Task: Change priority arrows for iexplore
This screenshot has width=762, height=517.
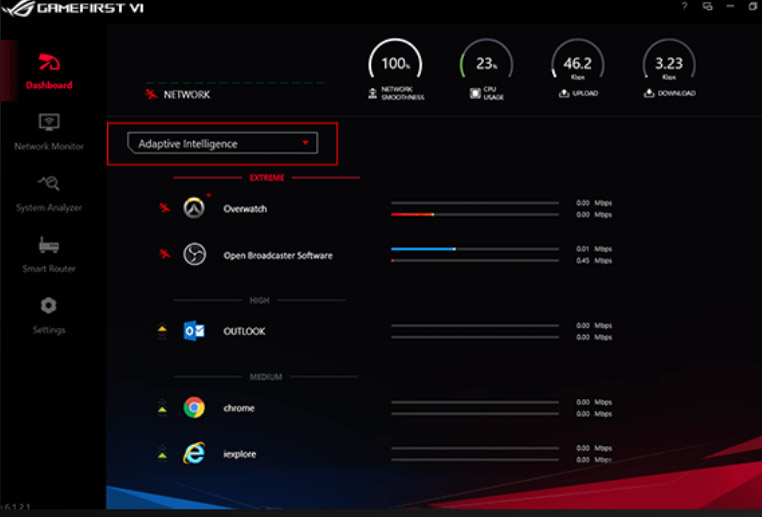Action: (x=162, y=453)
